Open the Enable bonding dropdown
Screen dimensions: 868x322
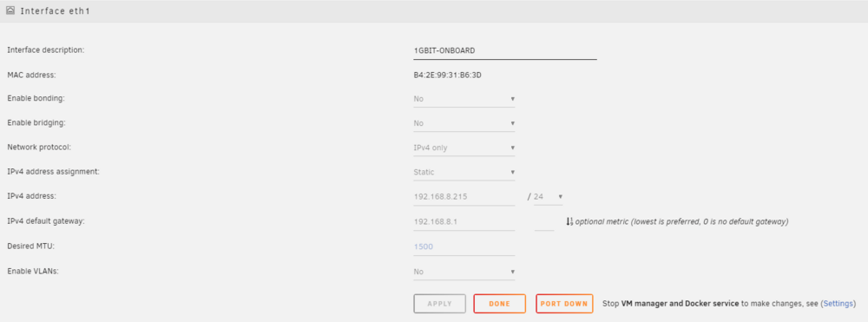pos(464,99)
